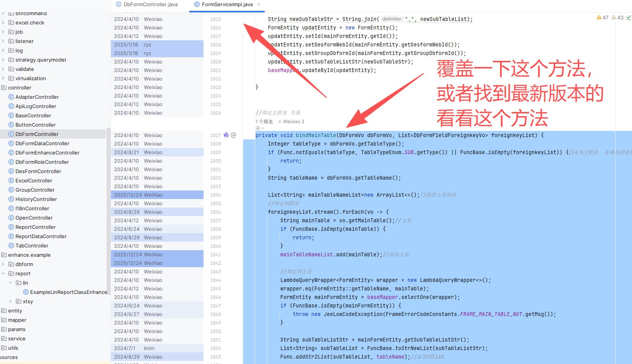Expand the dbform folder
Image resolution: width=632 pixels, height=364 pixels.
3,264
